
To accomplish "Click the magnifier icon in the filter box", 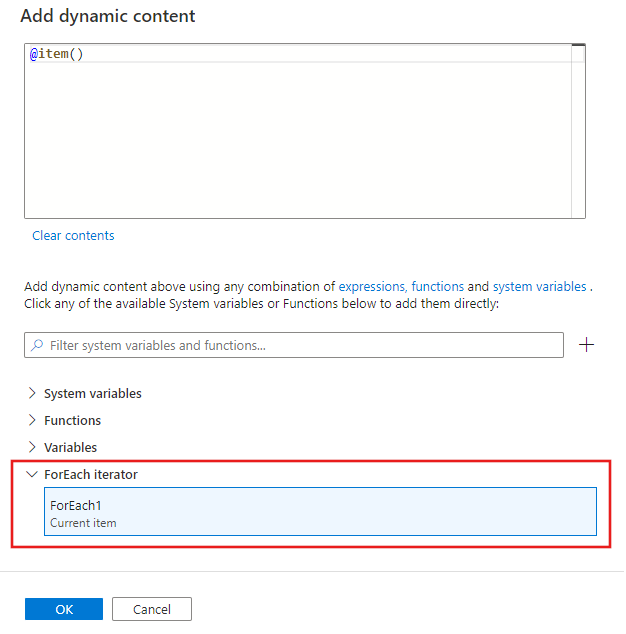I will pos(38,346).
